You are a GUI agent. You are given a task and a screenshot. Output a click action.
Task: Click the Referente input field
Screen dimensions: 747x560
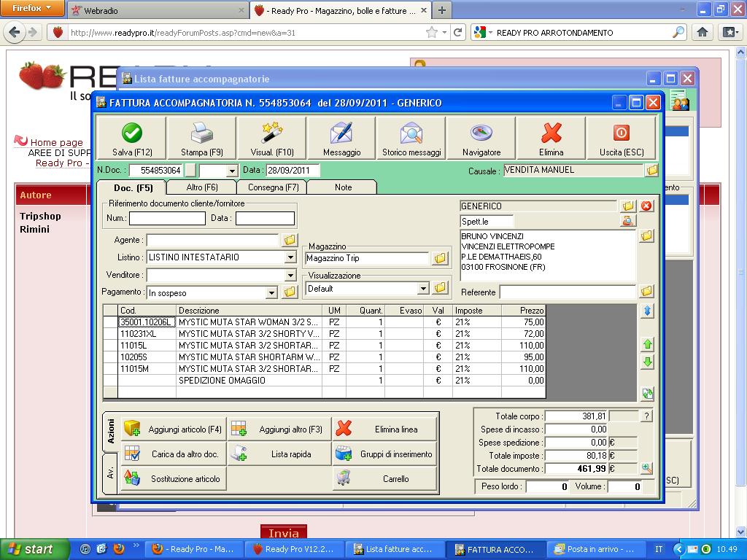click(567, 292)
